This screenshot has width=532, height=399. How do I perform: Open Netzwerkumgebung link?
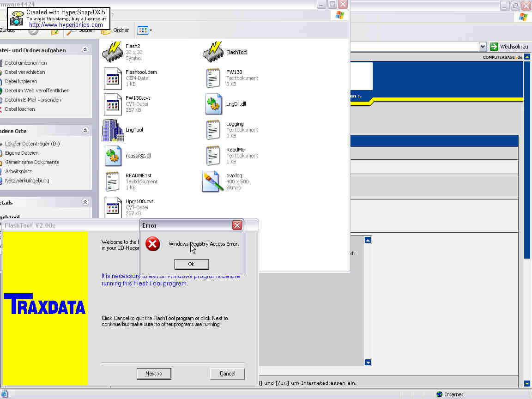point(27,181)
